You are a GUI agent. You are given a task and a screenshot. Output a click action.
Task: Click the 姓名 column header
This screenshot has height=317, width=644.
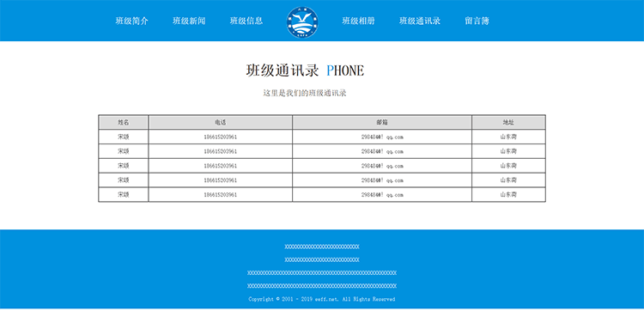pyautogui.click(x=123, y=122)
